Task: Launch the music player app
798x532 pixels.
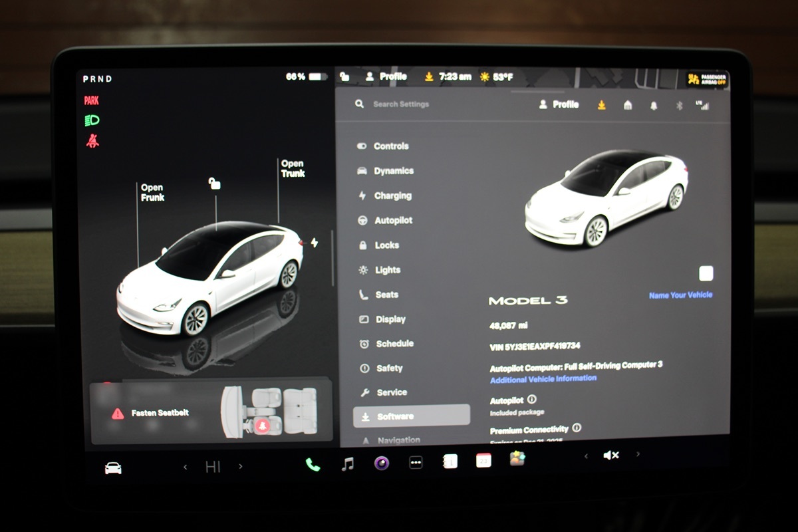Action: pyautogui.click(x=347, y=464)
